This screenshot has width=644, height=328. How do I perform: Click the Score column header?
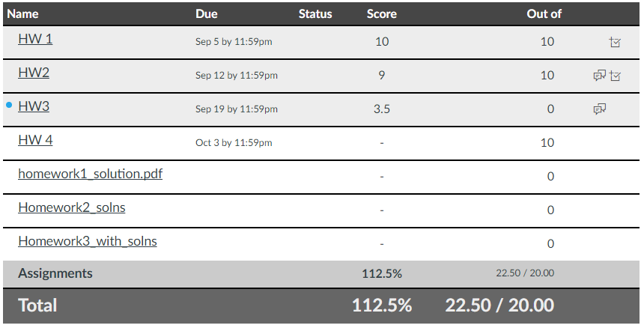[382, 14]
